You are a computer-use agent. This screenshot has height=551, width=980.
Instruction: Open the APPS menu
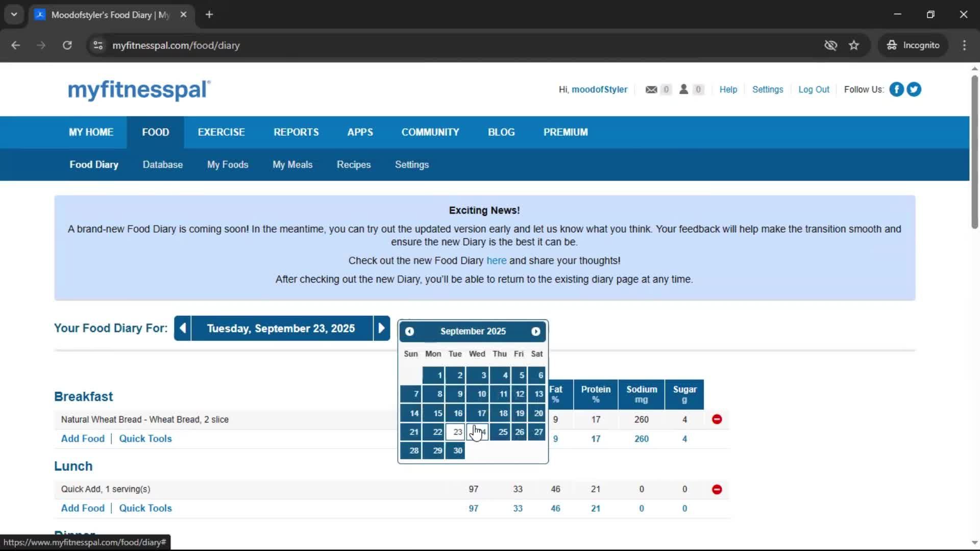tap(360, 132)
